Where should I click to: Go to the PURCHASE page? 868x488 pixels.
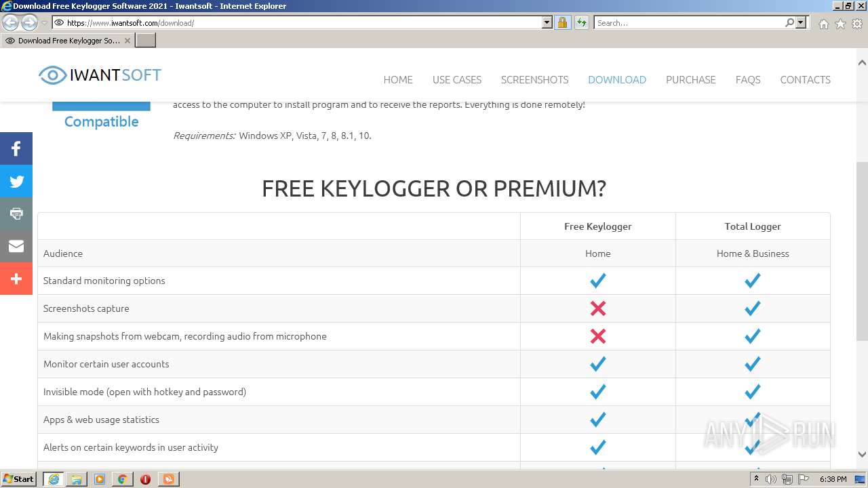tap(690, 80)
